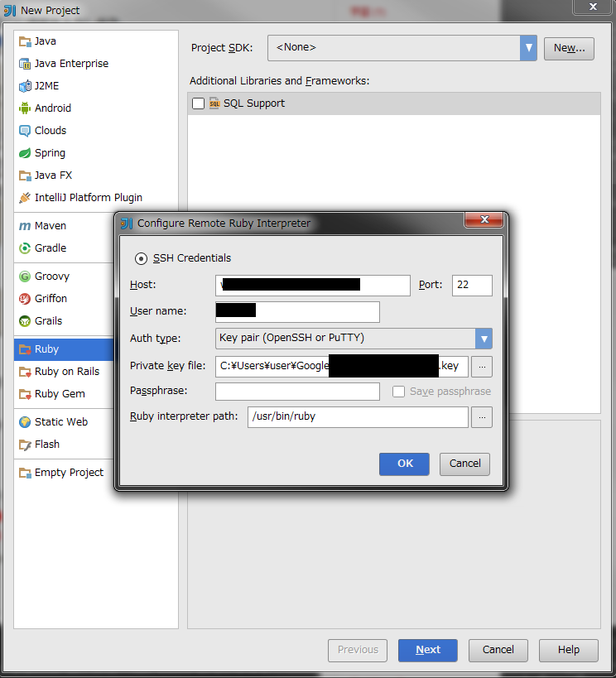Screen dimensions: 616x678
Task: Click IntelliJ logo in New Project title bar
Action: pos(9,11)
